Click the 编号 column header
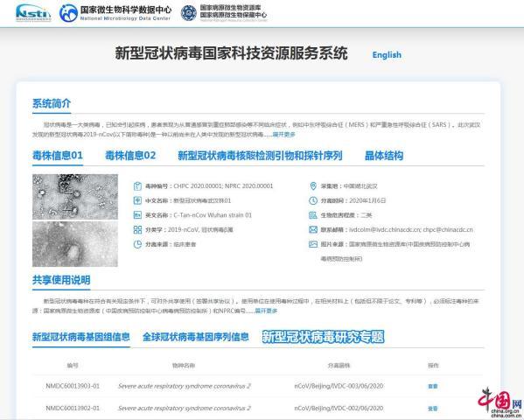 (x=73, y=366)
